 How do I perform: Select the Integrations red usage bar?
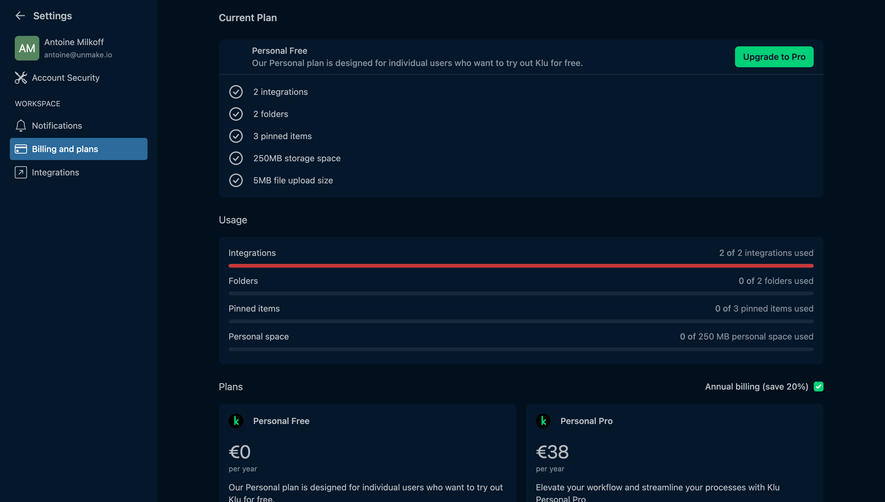(520, 265)
